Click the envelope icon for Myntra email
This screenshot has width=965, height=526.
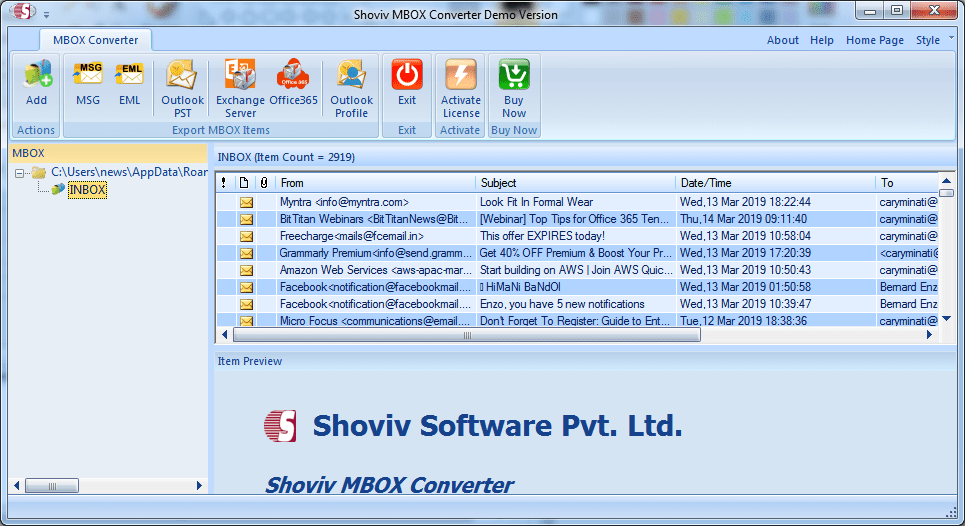246,202
